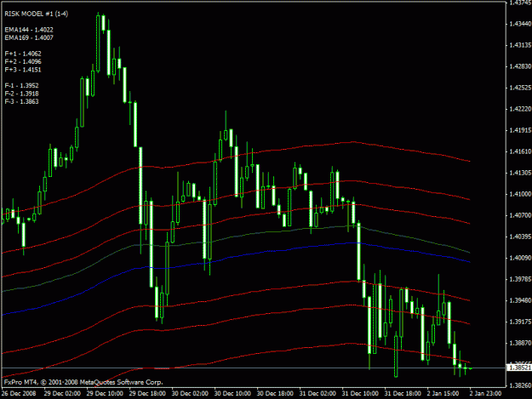The image size is (532, 399).
Task: Click the 1.40700 price axis label
Action: 520,215
